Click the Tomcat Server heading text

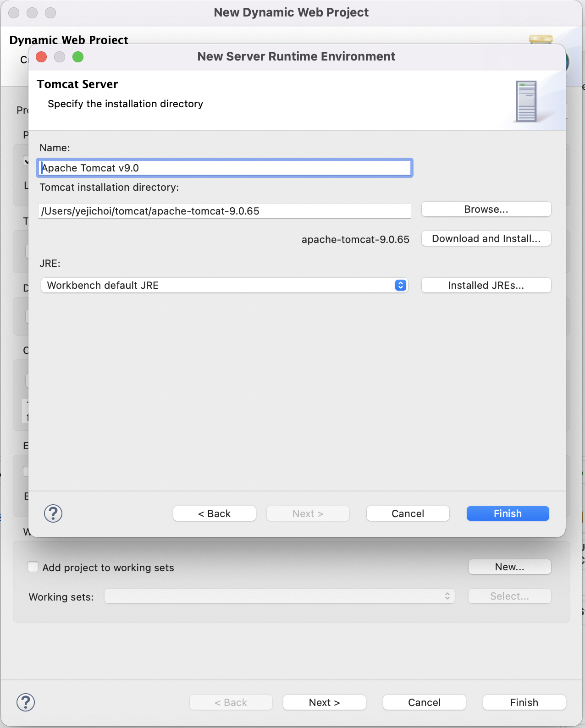pos(77,84)
